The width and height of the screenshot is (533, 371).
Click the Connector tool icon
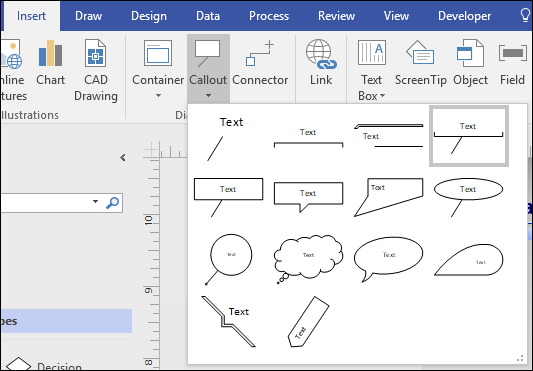pos(260,53)
